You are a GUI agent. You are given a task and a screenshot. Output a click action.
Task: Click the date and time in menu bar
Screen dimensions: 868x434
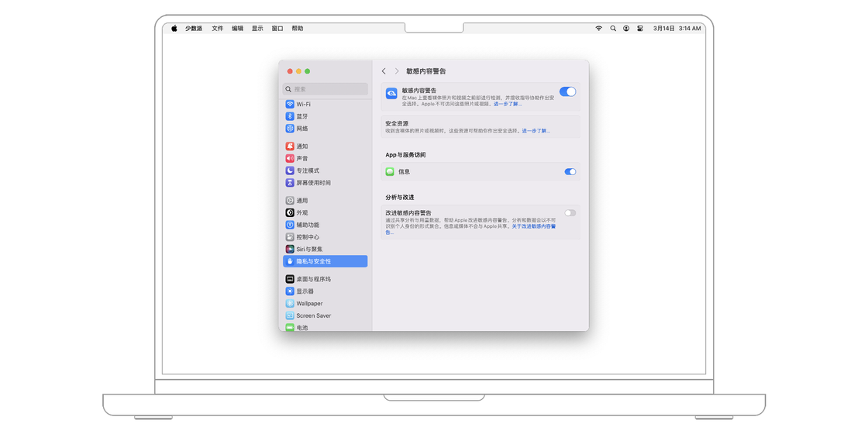[x=677, y=28]
